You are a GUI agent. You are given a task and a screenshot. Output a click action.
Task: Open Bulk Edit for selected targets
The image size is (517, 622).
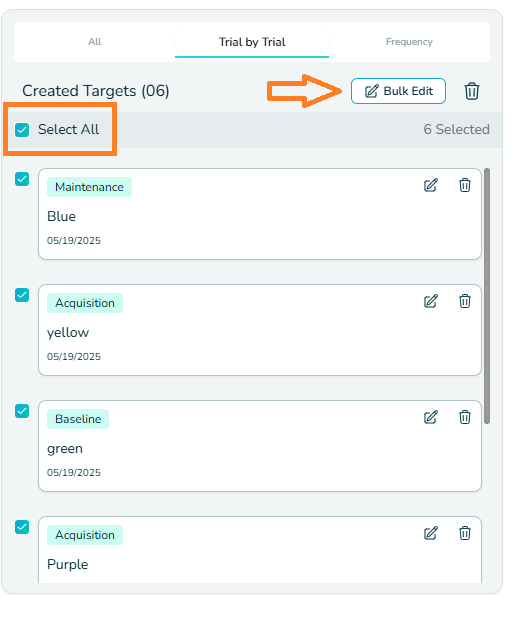pyautogui.click(x=398, y=91)
